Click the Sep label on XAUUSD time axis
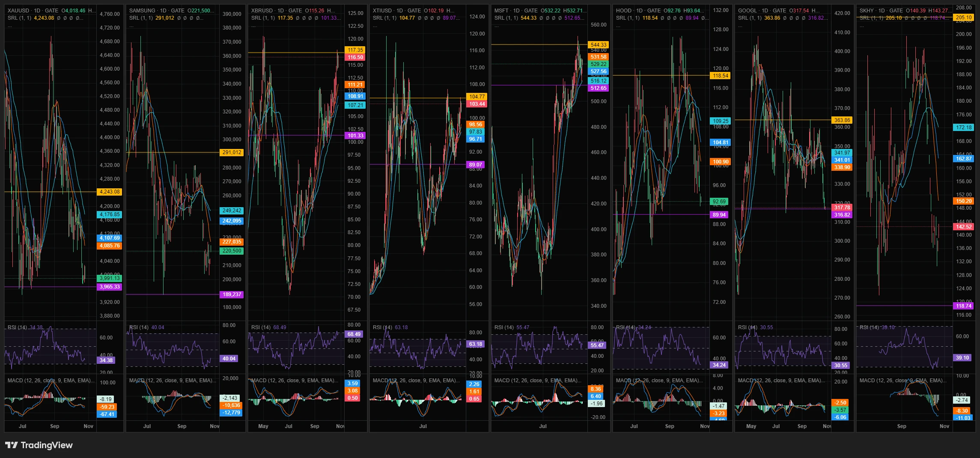This screenshot has width=980, height=458. pos(55,426)
